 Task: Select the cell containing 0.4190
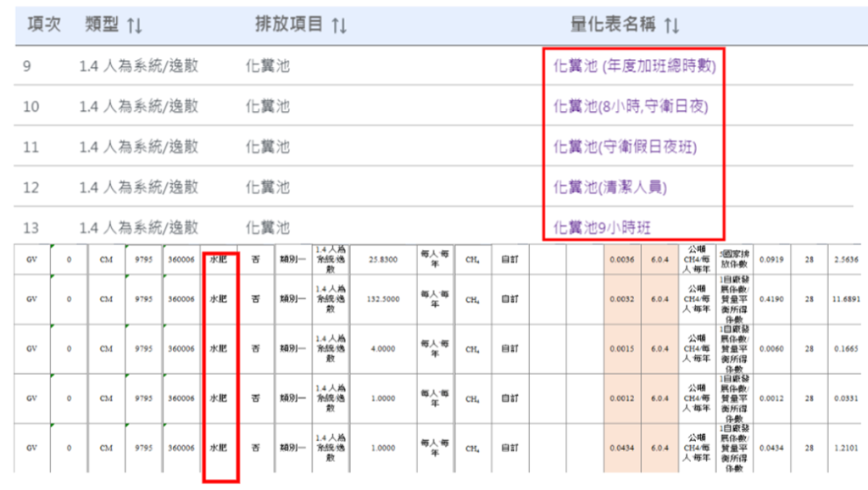[x=771, y=298]
